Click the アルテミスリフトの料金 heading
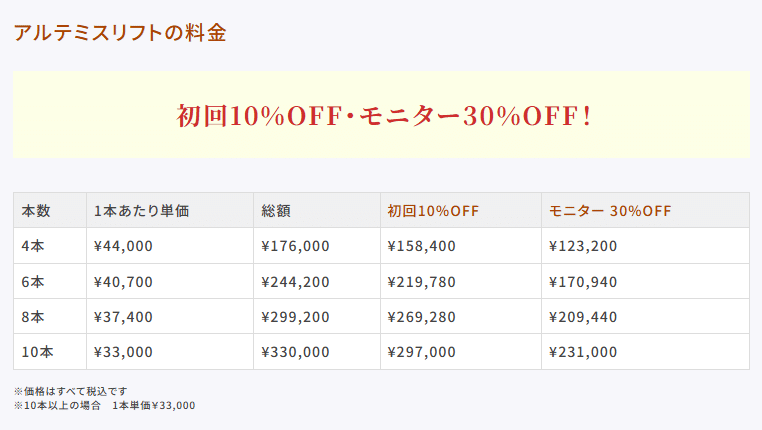 tap(120, 33)
